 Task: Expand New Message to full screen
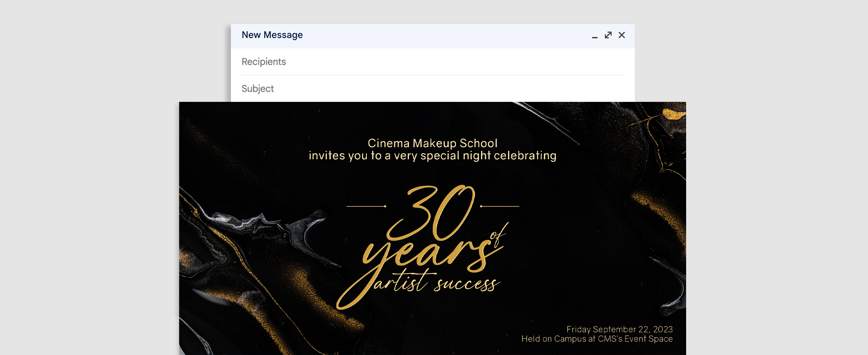(x=608, y=35)
